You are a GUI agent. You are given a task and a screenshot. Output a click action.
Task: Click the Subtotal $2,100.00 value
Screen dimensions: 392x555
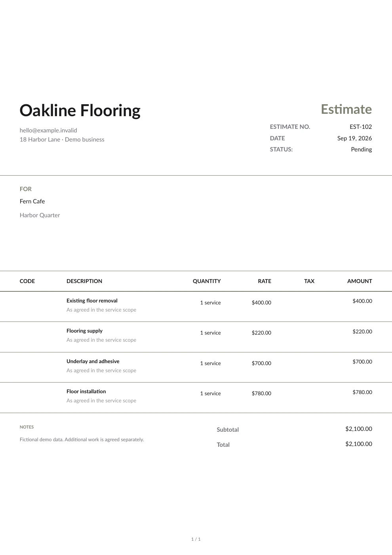point(359,429)
